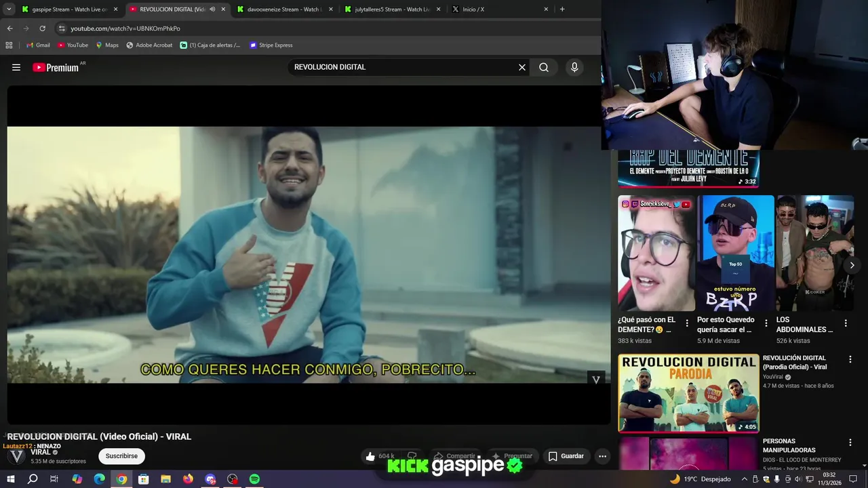
Task: Open Task View on the taskbar
Action: coord(54,479)
